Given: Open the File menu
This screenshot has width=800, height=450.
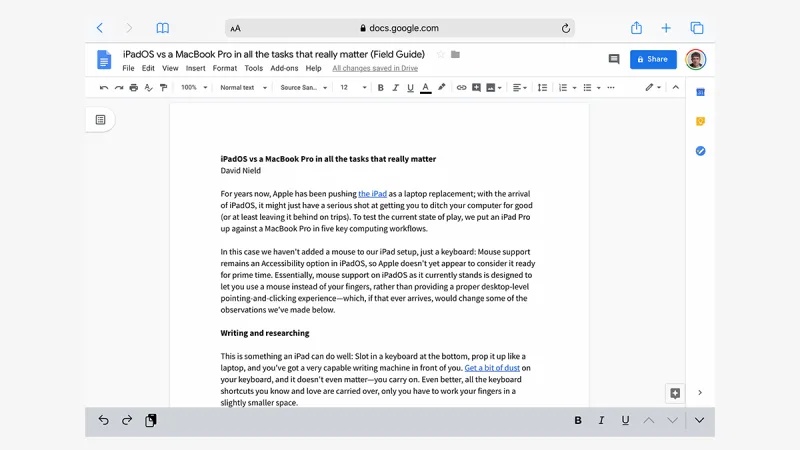Looking at the screenshot, I should coord(128,68).
